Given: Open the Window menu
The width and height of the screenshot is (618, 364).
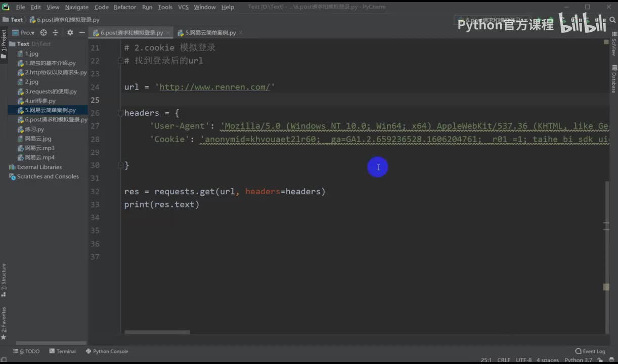Looking at the screenshot, I should [x=205, y=7].
